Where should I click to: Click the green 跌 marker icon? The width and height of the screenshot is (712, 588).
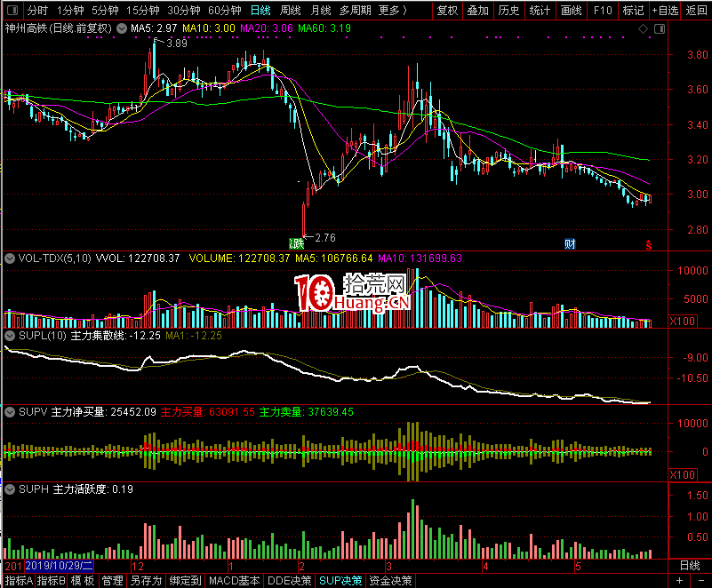[x=297, y=244]
